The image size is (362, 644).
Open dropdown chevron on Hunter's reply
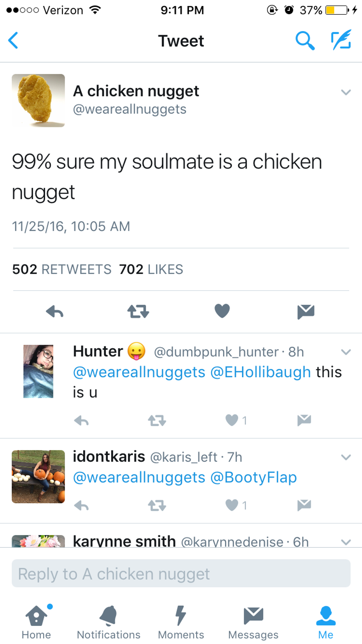[x=346, y=352]
